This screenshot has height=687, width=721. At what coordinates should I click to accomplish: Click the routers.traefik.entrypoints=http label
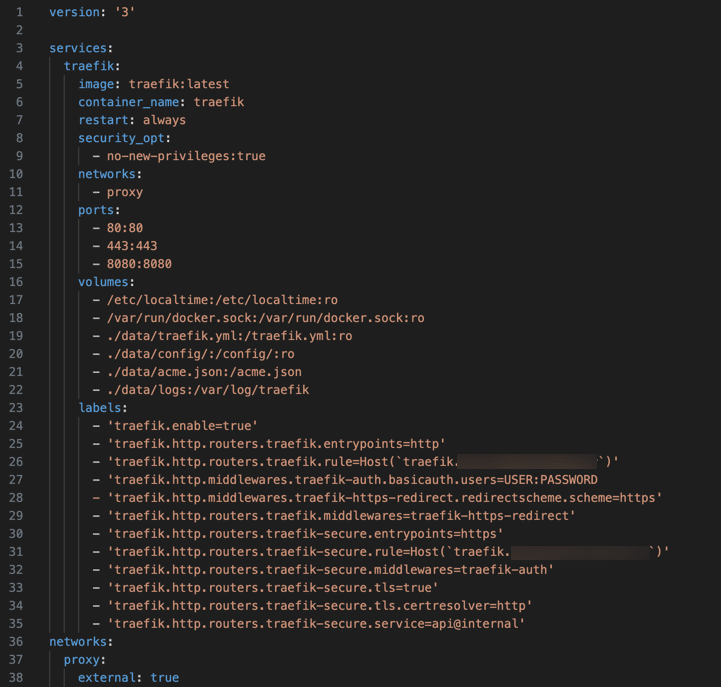coord(276,443)
